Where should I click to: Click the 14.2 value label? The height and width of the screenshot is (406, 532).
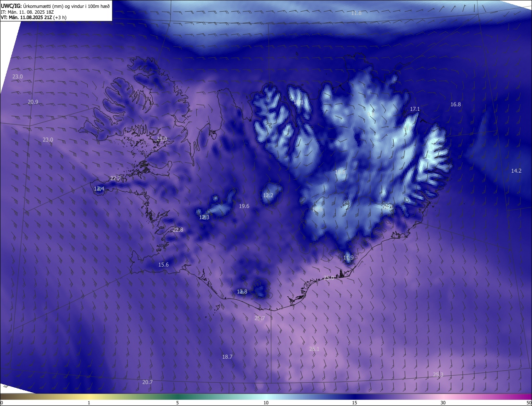(x=516, y=171)
